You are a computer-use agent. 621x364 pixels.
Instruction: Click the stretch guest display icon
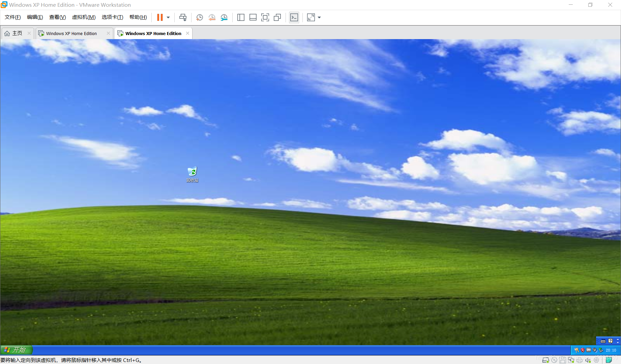[311, 18]
